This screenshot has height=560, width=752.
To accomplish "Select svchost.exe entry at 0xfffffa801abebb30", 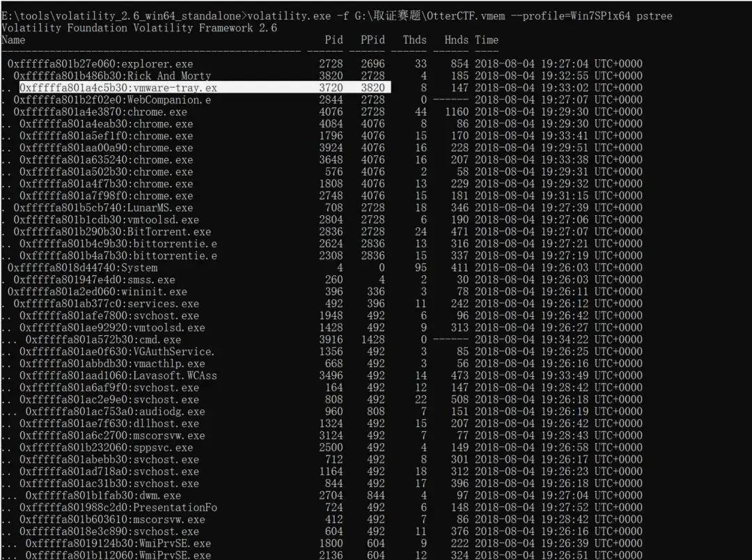I will pos(109,460).
